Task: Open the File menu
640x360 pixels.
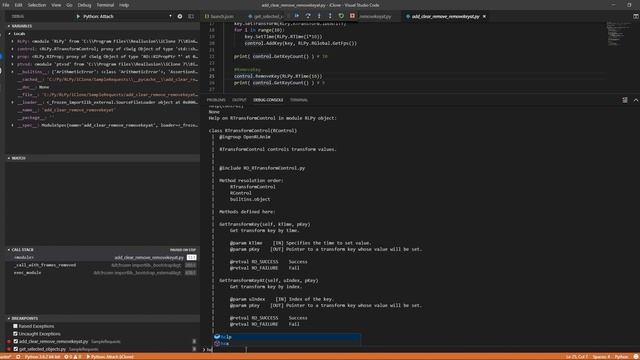Action: [6, 5]
